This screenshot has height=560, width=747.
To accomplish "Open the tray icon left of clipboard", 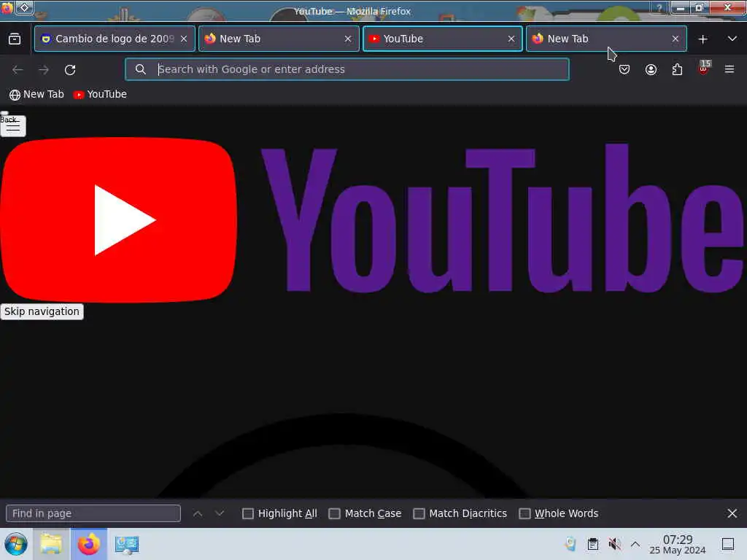I will click(x=570, y=544).
